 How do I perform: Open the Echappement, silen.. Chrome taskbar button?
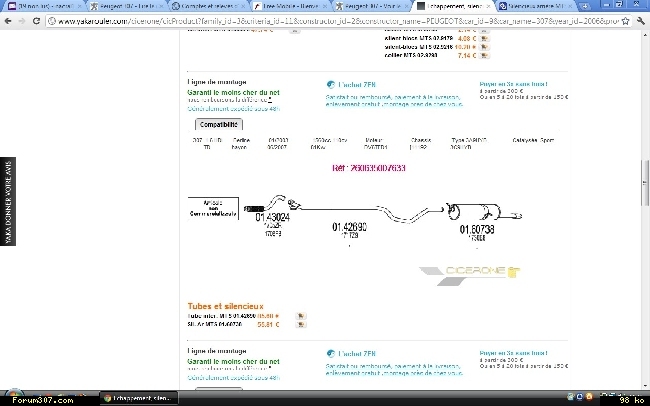(x=139, y=398)
